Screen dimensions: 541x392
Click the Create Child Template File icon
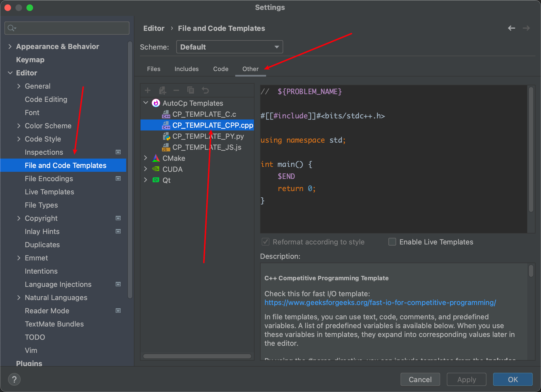[x=162, y=90]
